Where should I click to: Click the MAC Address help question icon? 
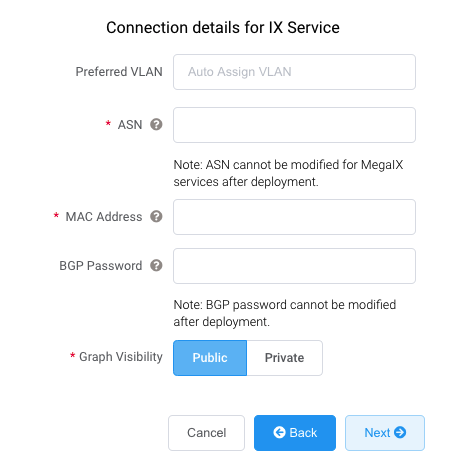click(x=156, y=217)
